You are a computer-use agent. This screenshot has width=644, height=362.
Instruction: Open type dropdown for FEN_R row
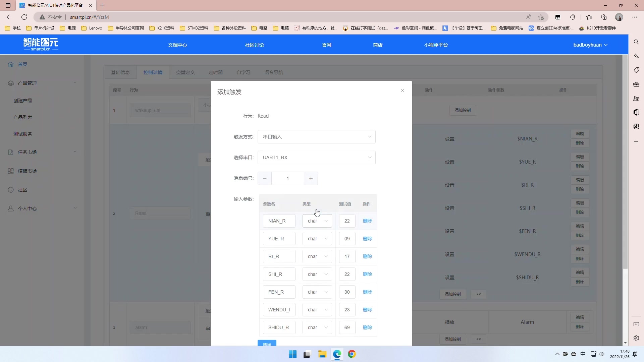pos(317,292)
